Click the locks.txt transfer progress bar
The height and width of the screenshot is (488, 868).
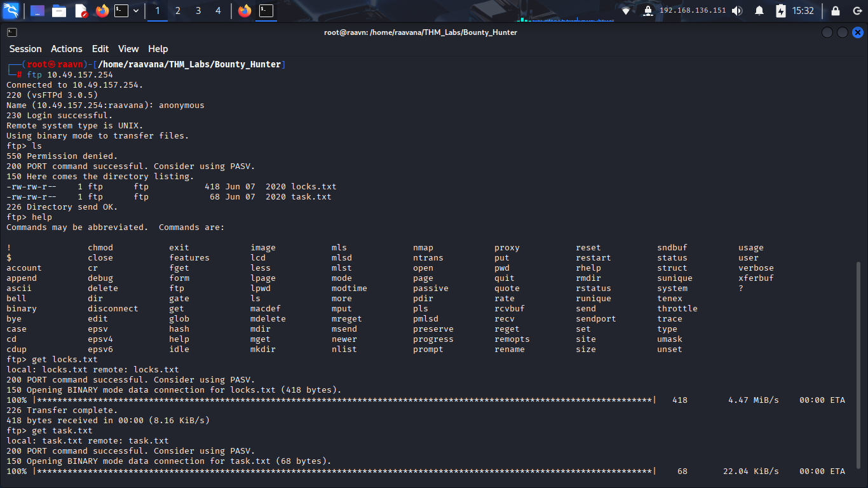344,400
